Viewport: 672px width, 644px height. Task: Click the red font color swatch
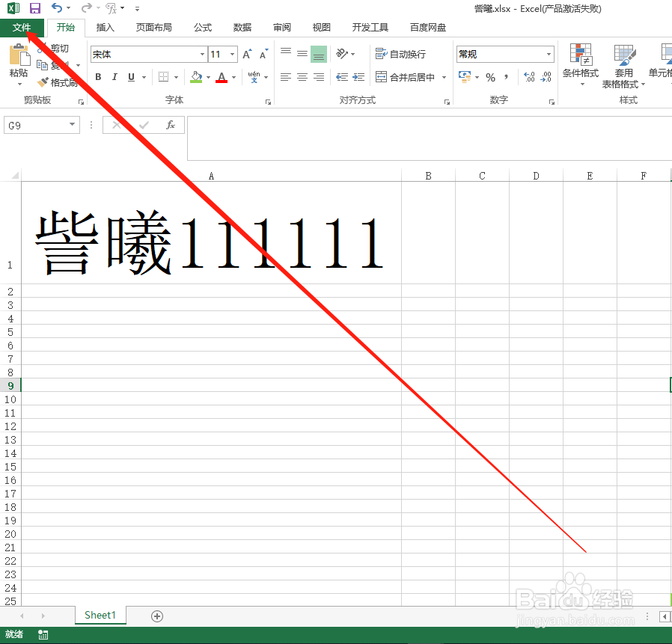[x=222, y=82]
